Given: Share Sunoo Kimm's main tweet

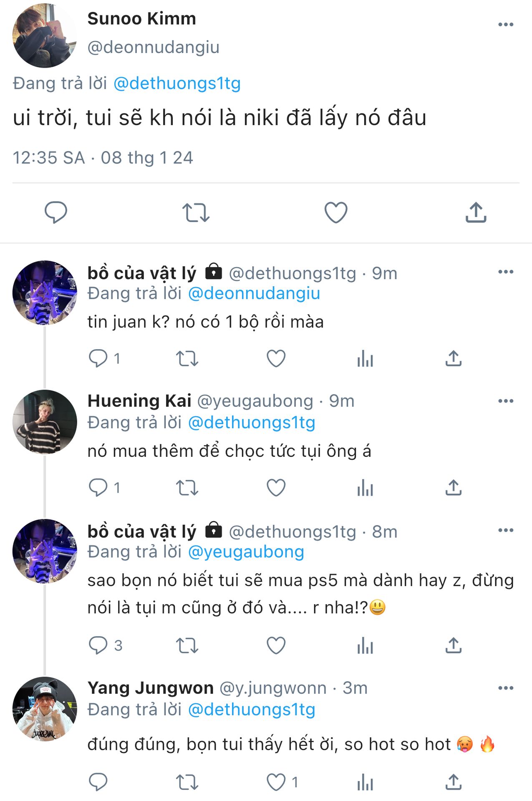Looking at the screenshot, I should coord(476,212).
